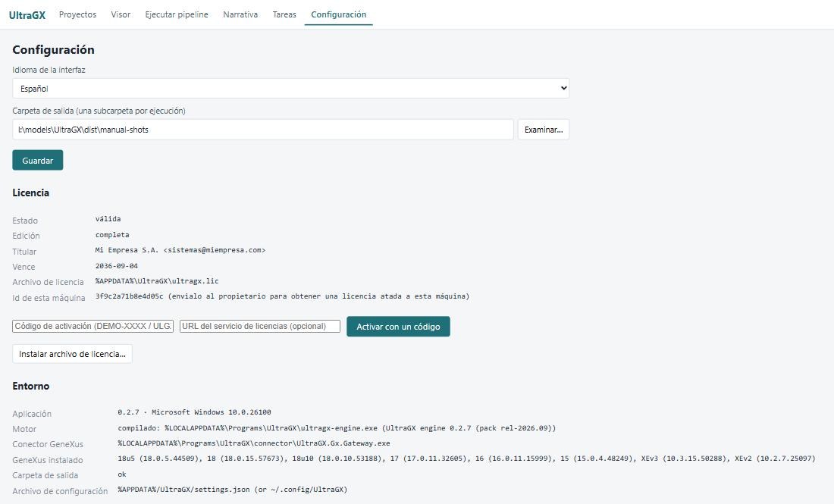Select the Configuración tab

339,14
